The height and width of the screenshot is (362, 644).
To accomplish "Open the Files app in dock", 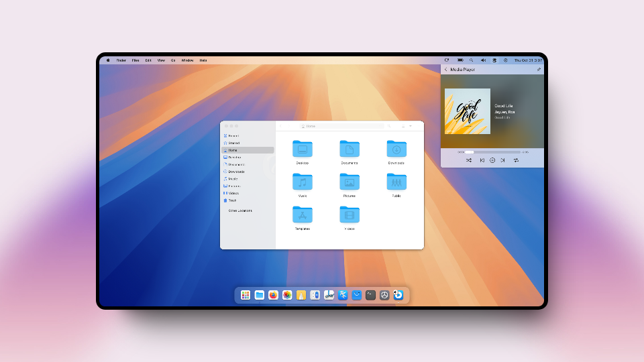I will point(259,295).
